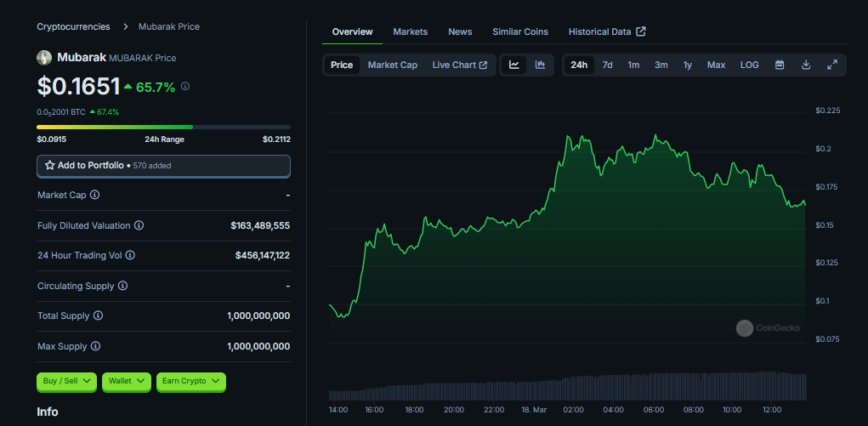
Task: Click the $456,147,122 trading volume value
Action: point(263,255)
